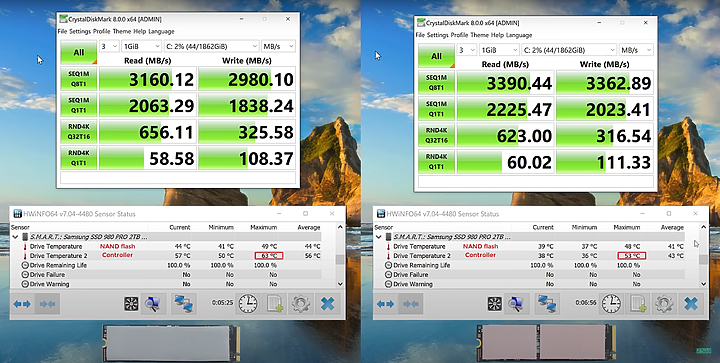Click the greyed collapse arrows in HWiNFO timed 0:05:25

pos(47,304)
